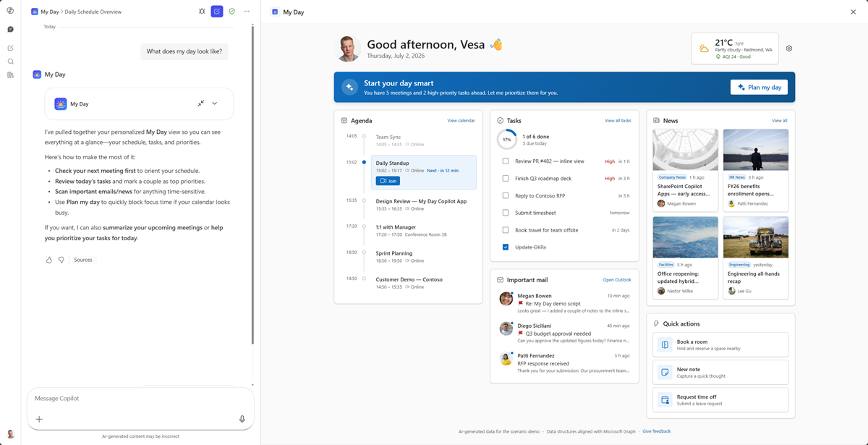Click Vesa's profile photo in greeting
Viewport: 868px width, 445px height.
(x=349, y=48)
